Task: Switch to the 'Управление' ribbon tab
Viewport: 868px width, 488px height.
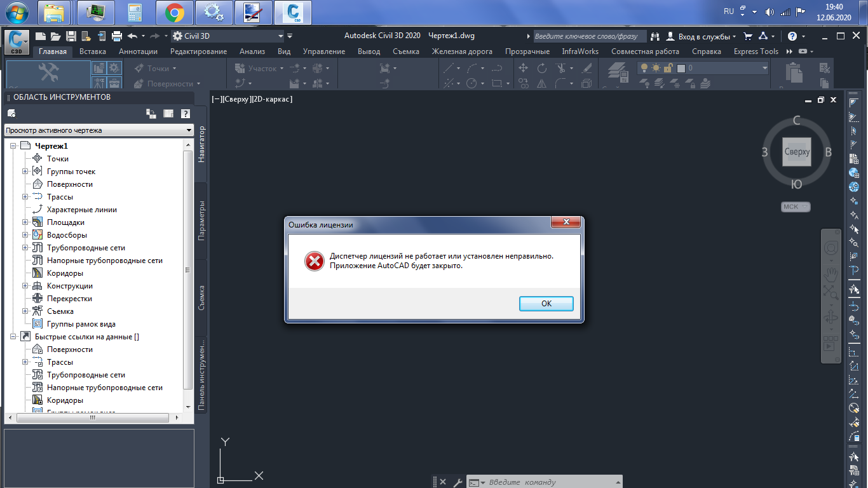Action: [324, 51]
